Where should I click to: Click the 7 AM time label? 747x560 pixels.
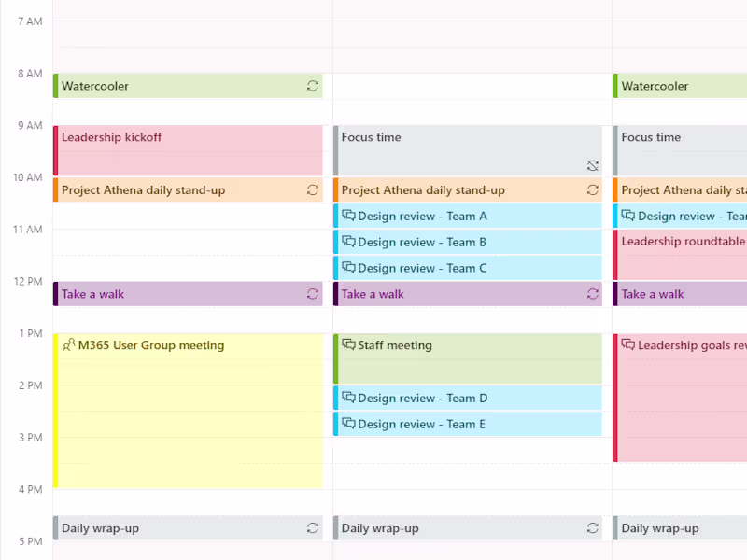tap(30, 21)
